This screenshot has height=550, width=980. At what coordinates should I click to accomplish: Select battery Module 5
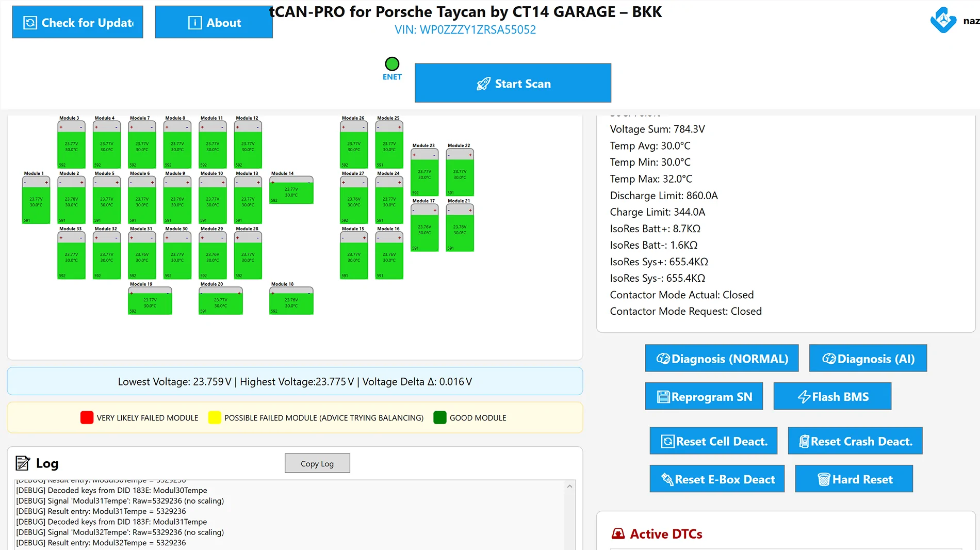coord(107,200)
